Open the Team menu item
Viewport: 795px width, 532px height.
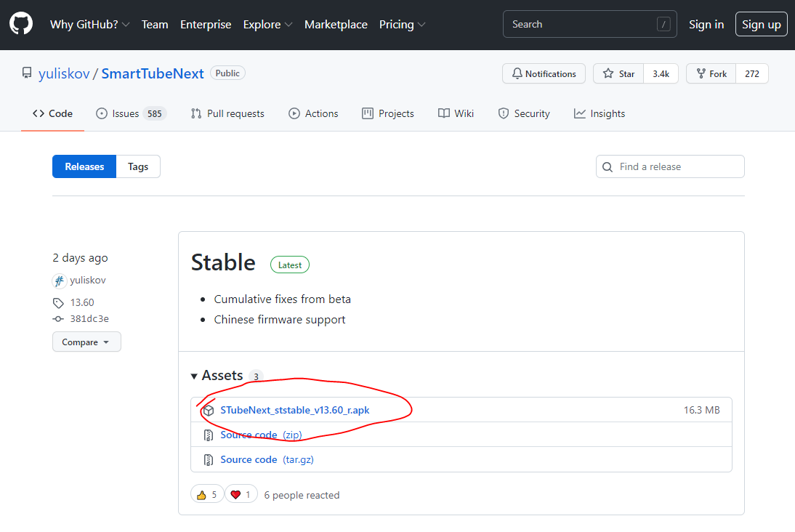click(x=155, y=24)
